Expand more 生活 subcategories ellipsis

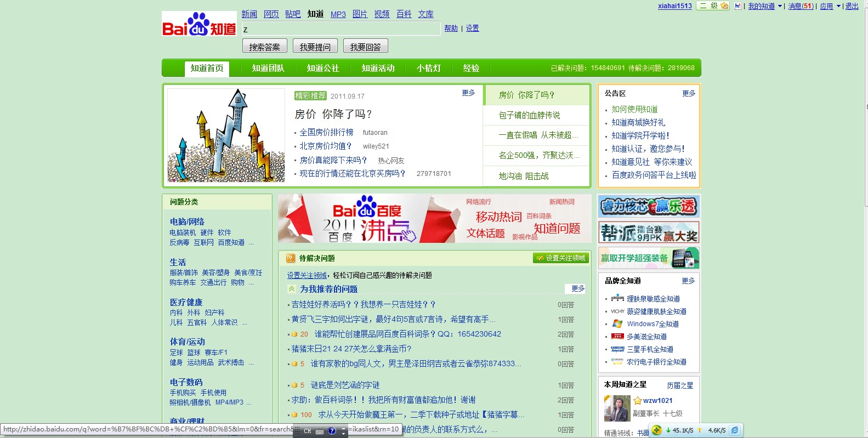[x=251, y=283]
